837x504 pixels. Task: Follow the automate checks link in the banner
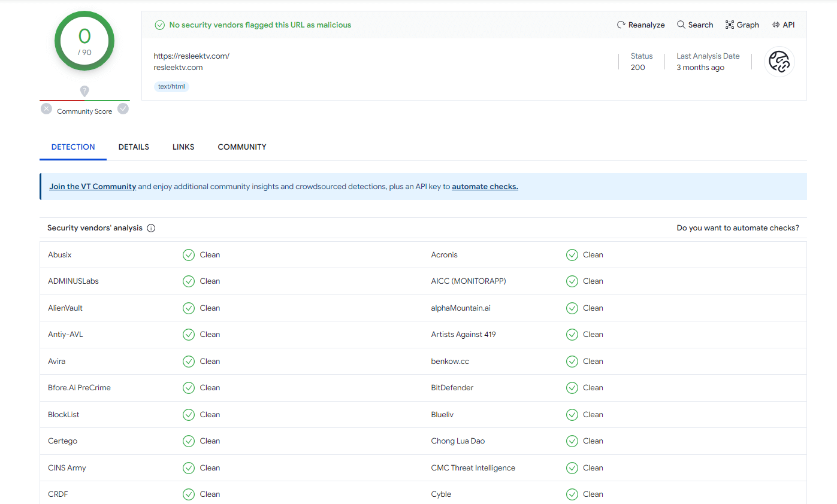click(x=485, y=187)
